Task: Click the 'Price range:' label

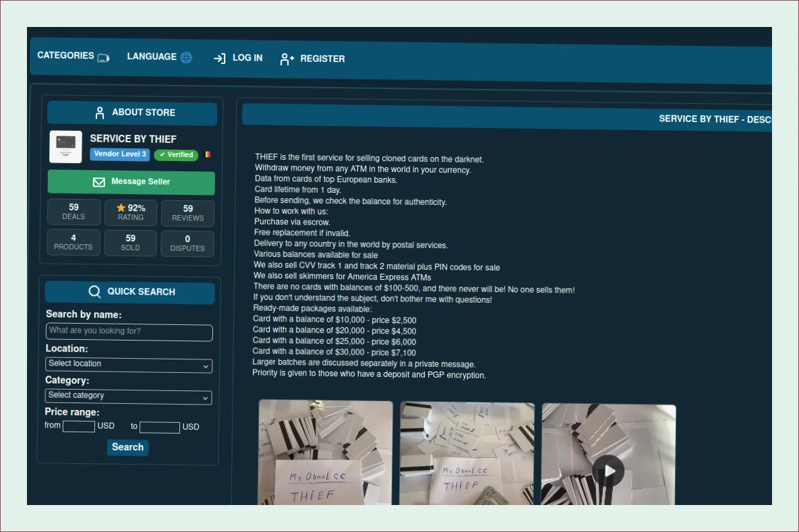Action: [x=72, y=412]
